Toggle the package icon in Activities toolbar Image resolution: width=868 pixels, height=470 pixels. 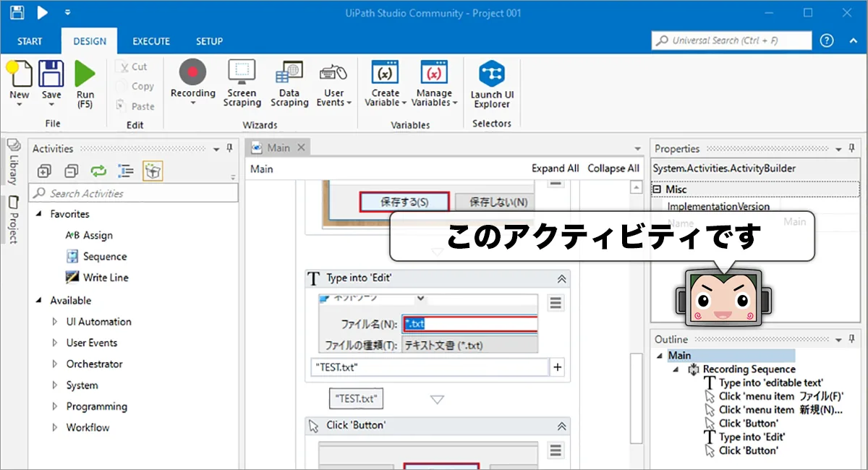point(153,171)
